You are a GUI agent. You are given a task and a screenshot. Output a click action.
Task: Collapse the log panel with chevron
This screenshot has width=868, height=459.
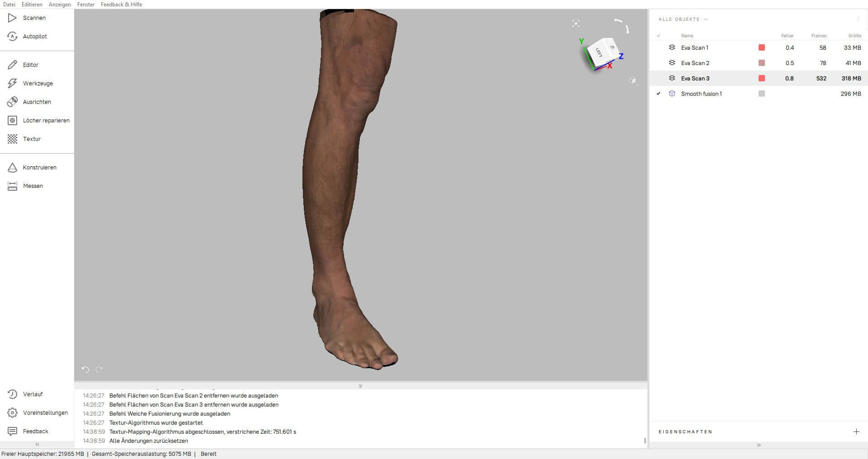tap(360, 386)
